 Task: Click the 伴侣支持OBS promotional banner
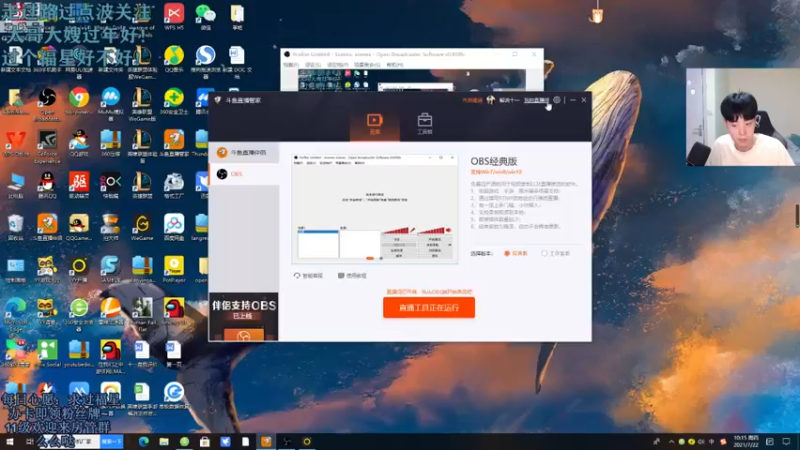tap(244, 316)
